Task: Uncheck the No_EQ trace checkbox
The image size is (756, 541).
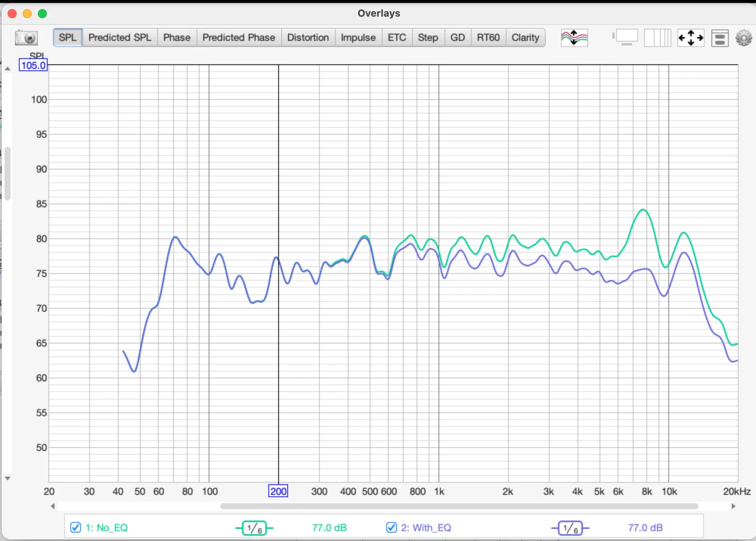Action: (x=76, y=527)
